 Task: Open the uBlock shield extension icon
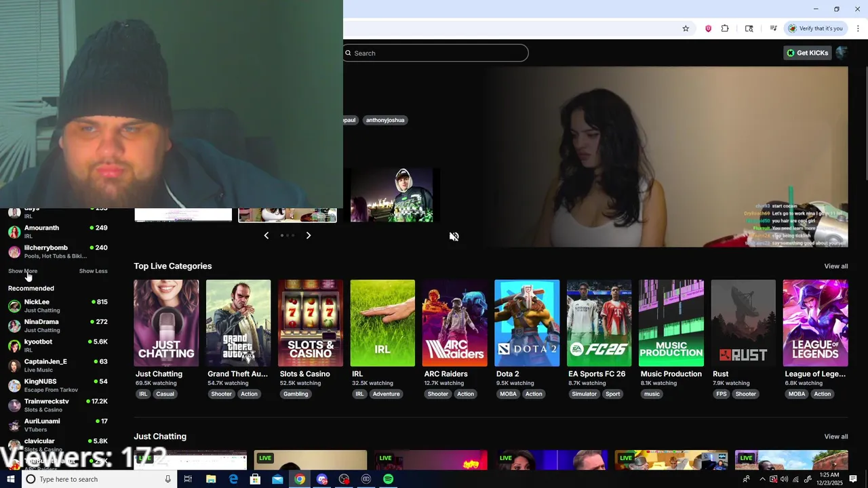point(708,28)
